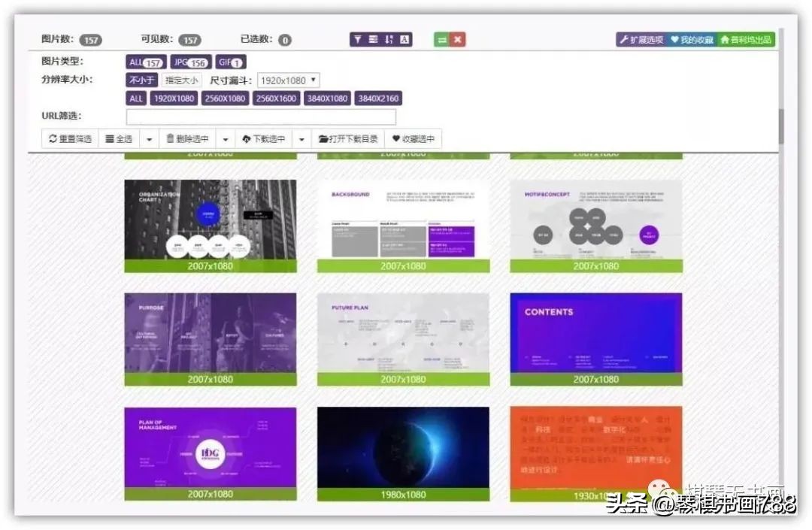The height and width of the screenshot is (530, 812).
Task: Expand the dropdown arrow next to 全选
Action: click(150, 140)
